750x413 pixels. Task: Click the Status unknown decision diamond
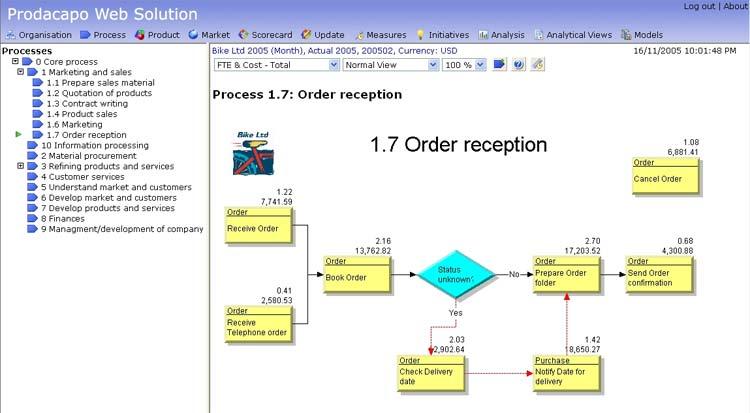coord(456,274)
